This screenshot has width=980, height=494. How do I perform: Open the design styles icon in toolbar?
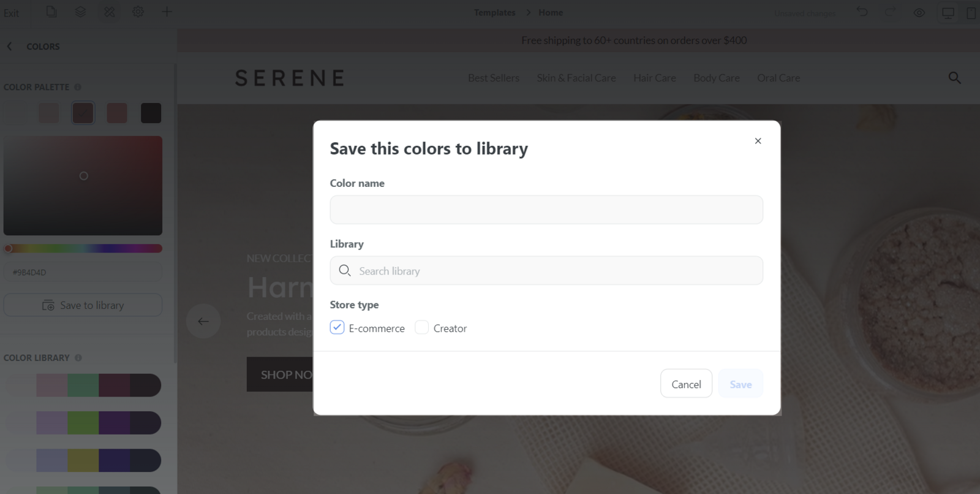pos(109,12)
